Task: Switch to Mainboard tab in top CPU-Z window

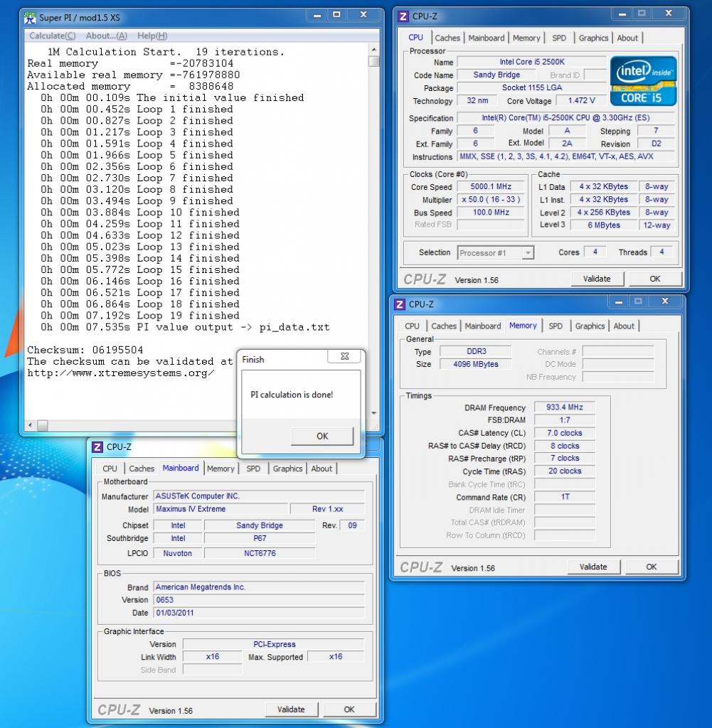Action: [486, 38]
